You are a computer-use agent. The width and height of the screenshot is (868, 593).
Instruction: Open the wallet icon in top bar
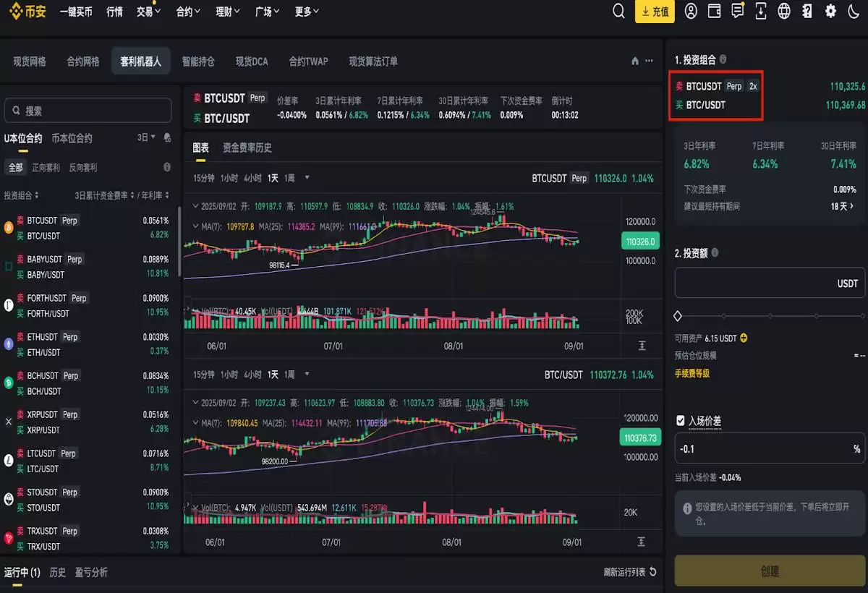pyautogui.click(x=714, y=11)
